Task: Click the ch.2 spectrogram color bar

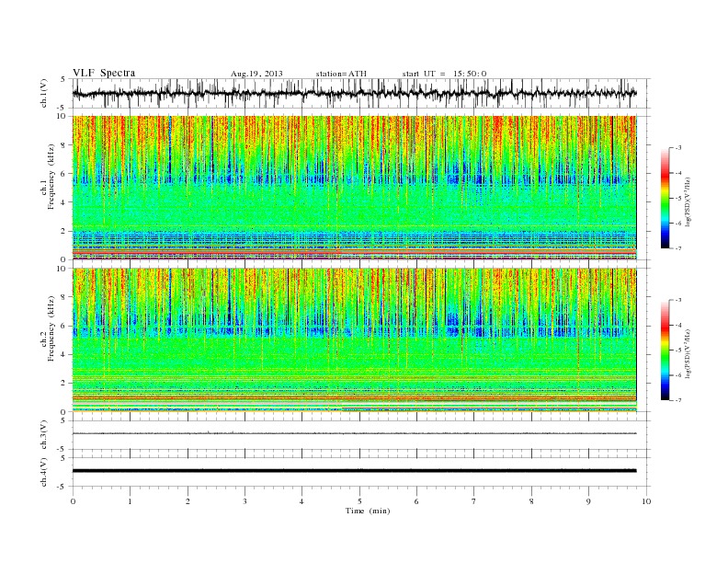Action: [665, 350]
